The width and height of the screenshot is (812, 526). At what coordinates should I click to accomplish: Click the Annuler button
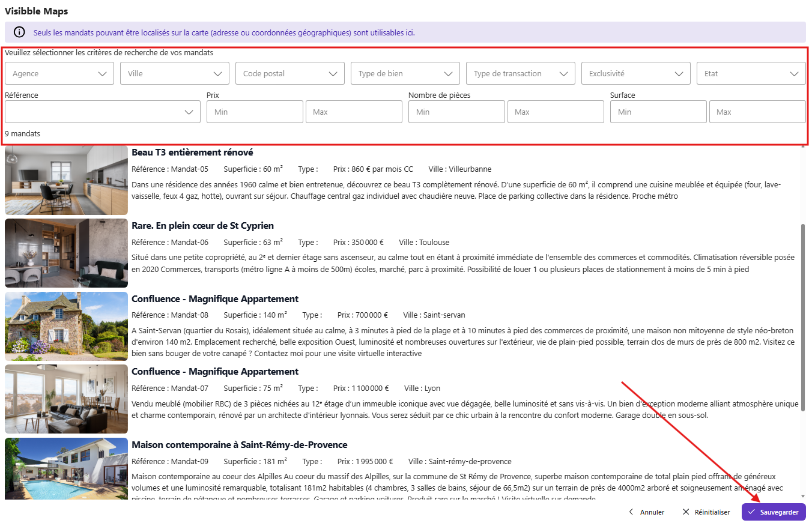pyautogui.click(x=646, y=512)
